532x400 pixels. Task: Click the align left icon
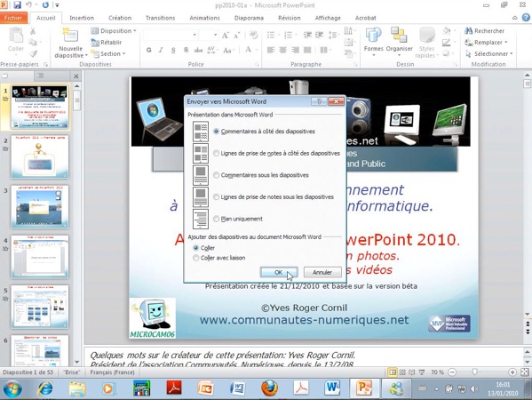coord(271,50)
